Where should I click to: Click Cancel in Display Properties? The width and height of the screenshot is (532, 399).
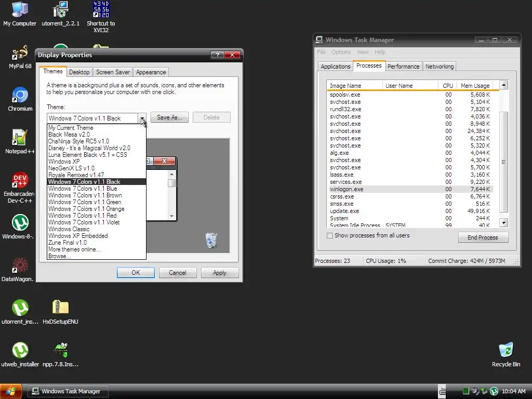click(178, 272)
